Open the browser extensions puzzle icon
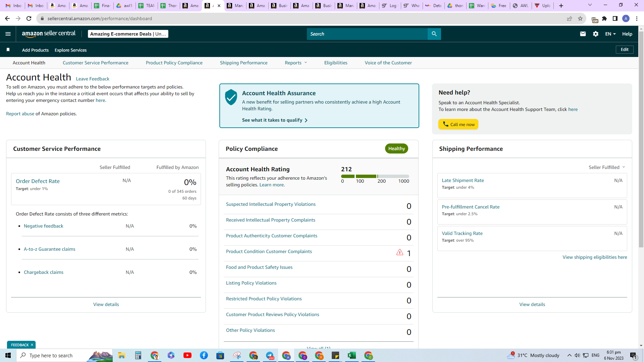The height and width of the screenshot is (362, 644). coord(604,18)
